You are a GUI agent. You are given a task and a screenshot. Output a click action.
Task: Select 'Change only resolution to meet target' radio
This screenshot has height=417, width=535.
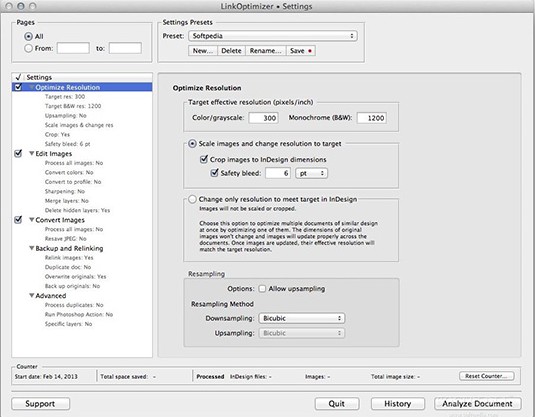pos(192,199)
